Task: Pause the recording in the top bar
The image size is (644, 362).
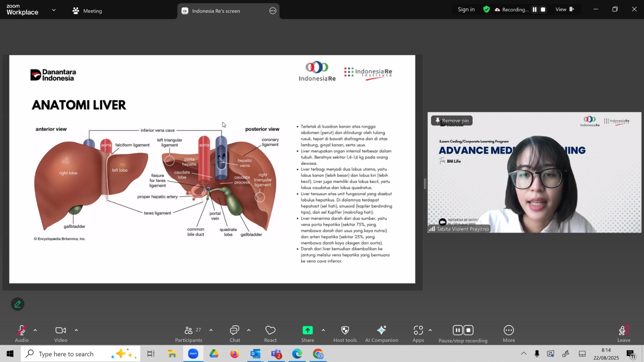Action: [x=535, y=10]
